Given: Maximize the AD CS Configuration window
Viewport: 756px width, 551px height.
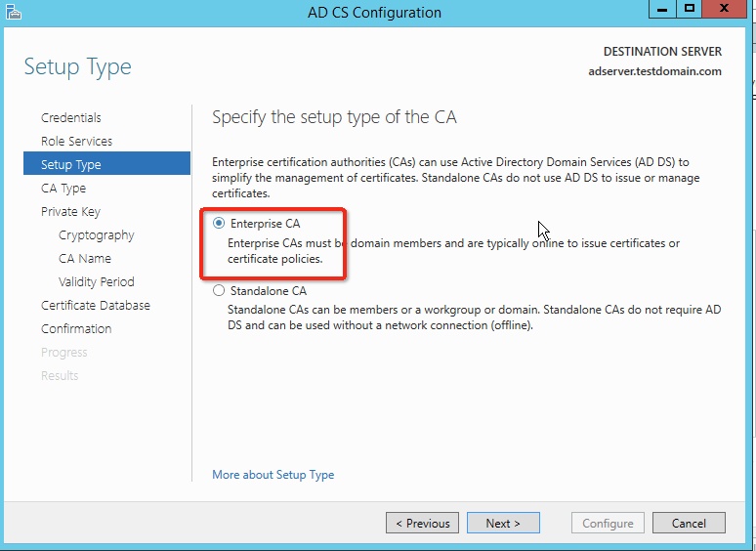Looking at the screenshot, I should [690, 9].
